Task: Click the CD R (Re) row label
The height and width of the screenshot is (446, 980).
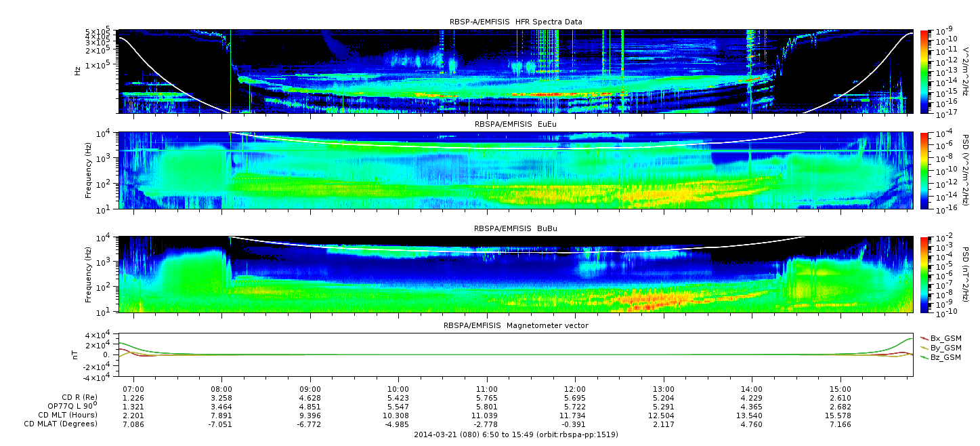Action: tap(79, 398)
